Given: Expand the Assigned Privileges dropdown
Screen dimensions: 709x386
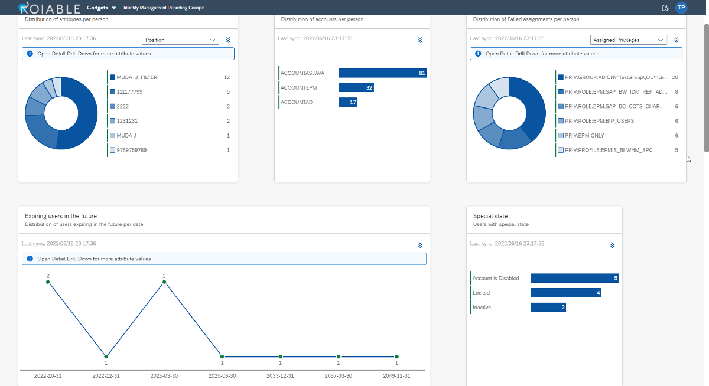Looking at the screenshot, I should point(629,40).
